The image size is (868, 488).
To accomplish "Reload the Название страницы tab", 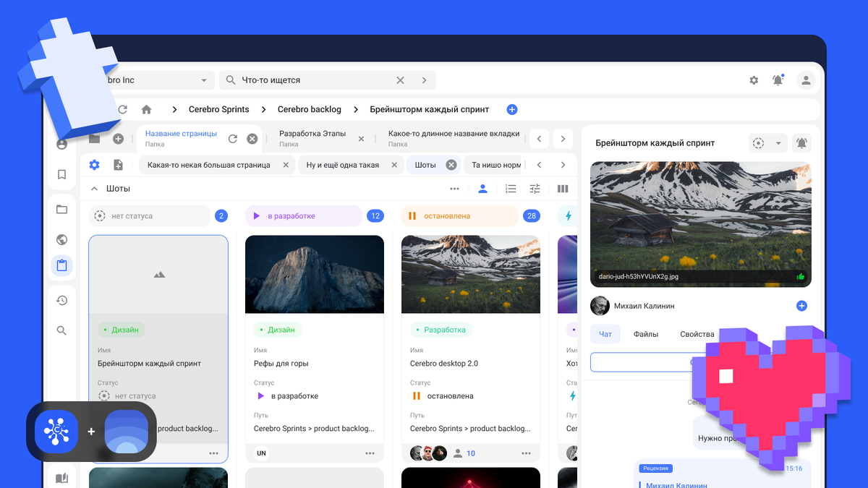I will [233, 139].
